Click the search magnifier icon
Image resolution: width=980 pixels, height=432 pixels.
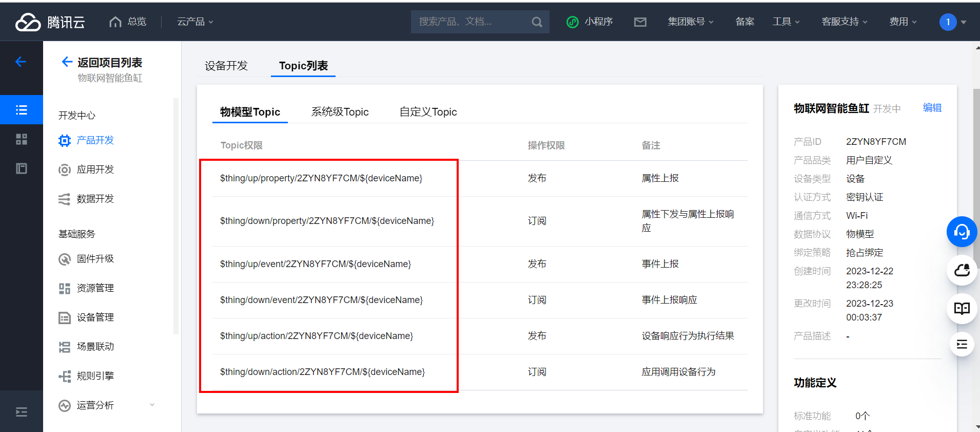(x=537, y=22)
